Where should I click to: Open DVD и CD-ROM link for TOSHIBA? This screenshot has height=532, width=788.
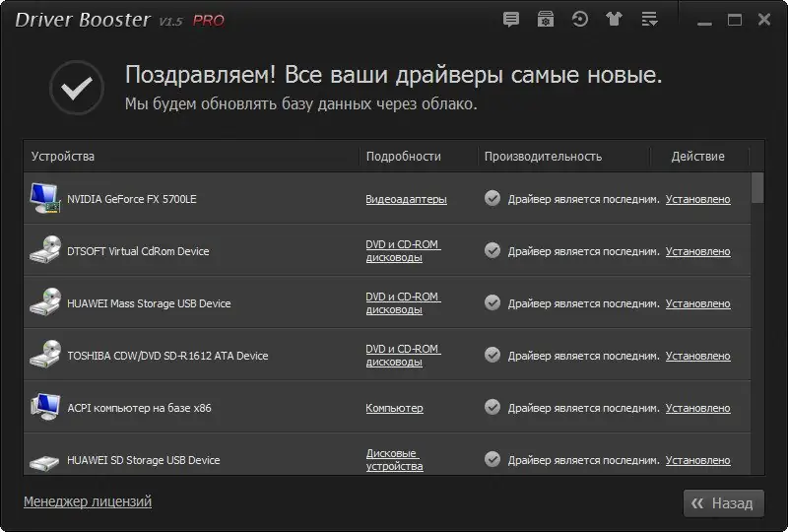(x=403, y=356)
